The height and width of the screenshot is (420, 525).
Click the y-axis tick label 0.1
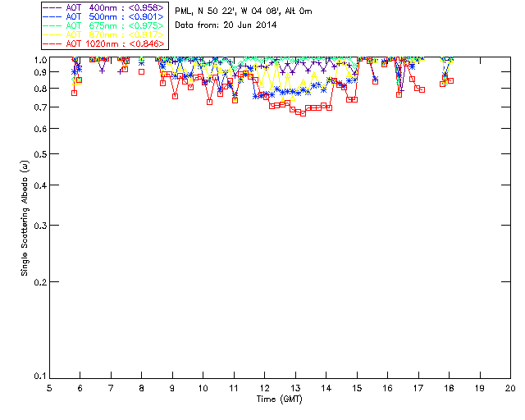pos(40,376)
